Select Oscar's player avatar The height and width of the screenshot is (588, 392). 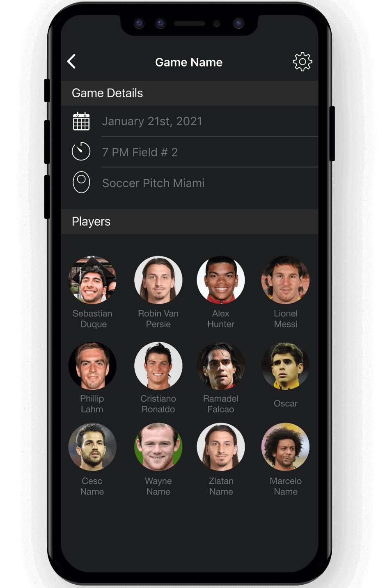(285, 366)
